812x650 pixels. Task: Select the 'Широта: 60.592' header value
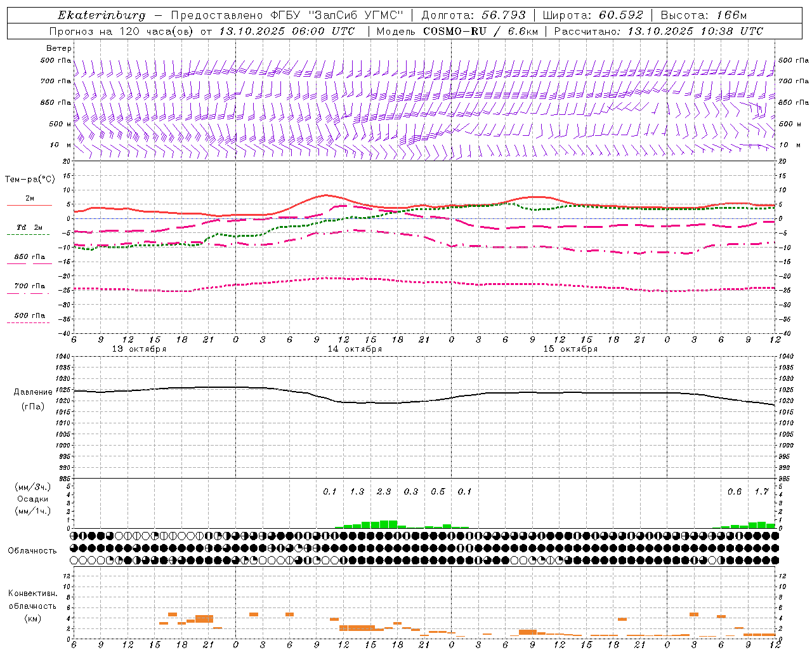click(594, 15)
